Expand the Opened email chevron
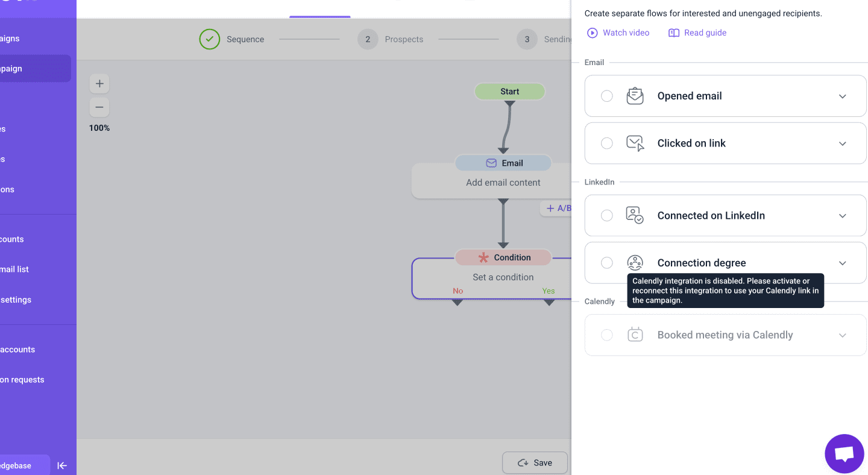 click(843, 96)
